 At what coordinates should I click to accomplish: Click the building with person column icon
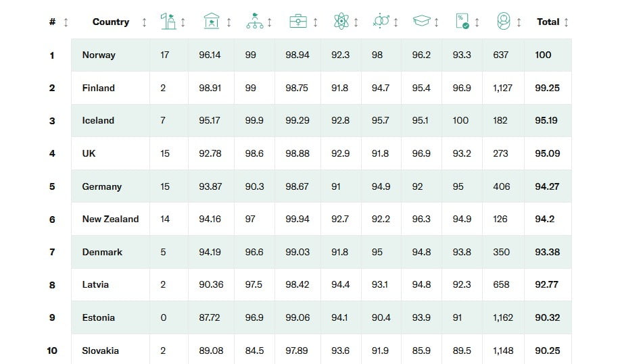tap(212, 22)
